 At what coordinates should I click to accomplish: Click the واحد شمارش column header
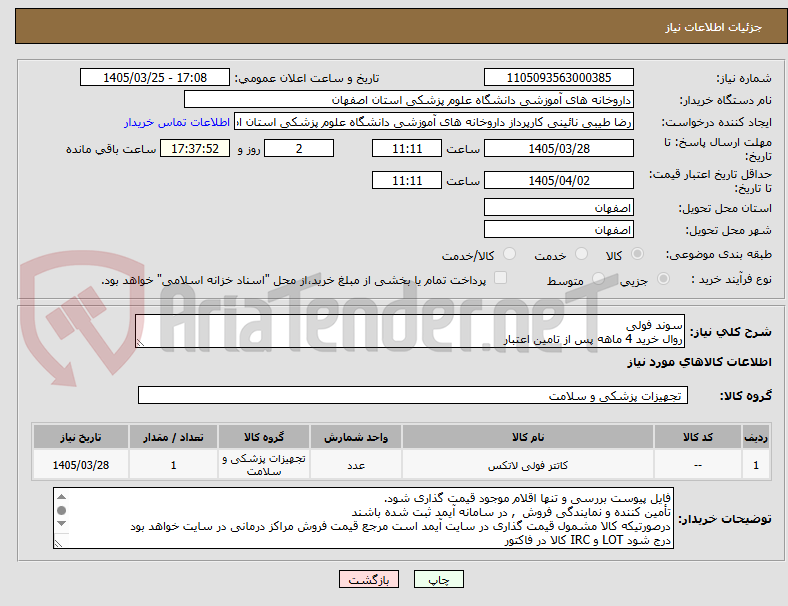tap(356, 437)
